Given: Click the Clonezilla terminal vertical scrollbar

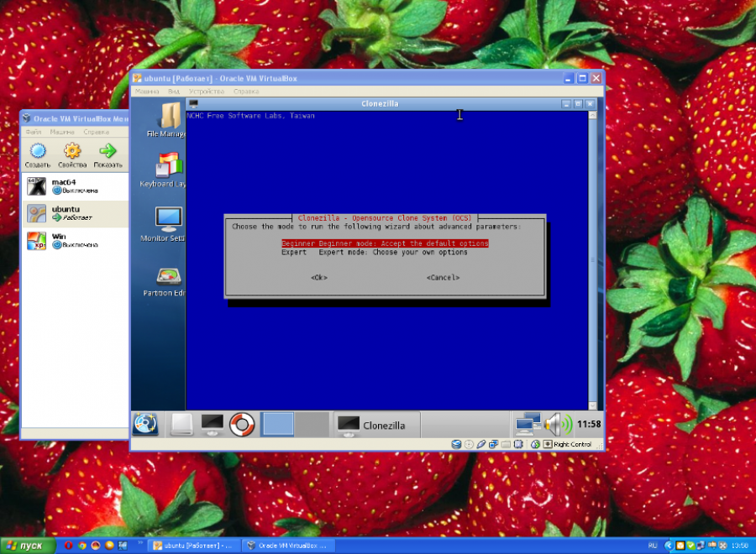Looking at the screenshot, I should tap(592, 260).
